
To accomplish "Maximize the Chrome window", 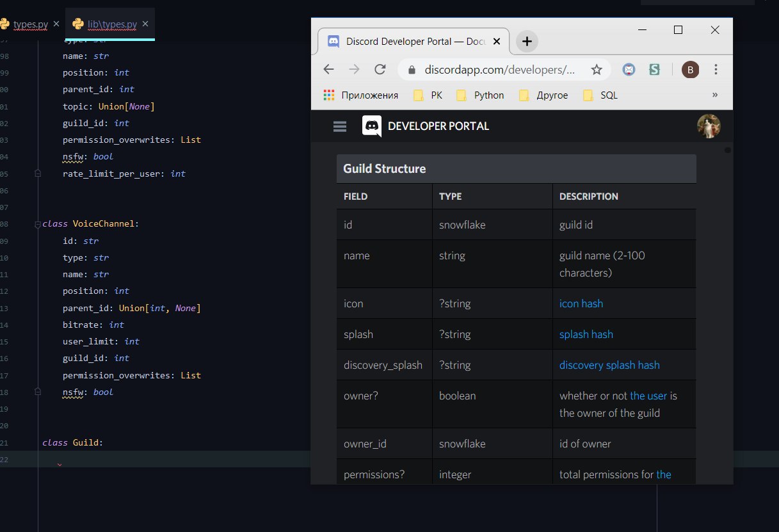I will [x=679, y=29].
